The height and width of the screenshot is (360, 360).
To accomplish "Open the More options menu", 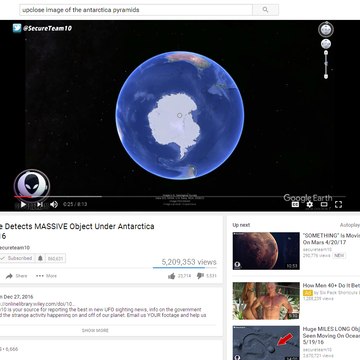I will [46, 276].
